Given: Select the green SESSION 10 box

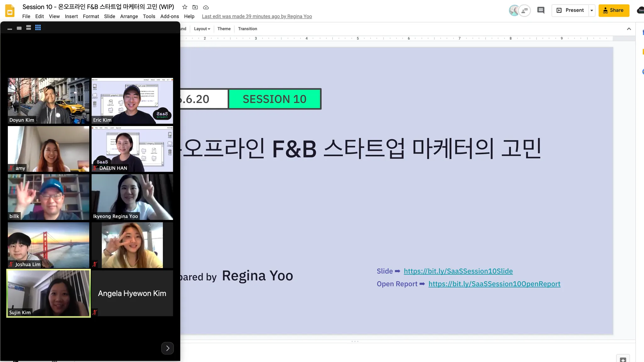Looking at the screenshot, I should [x=275, y=99].
